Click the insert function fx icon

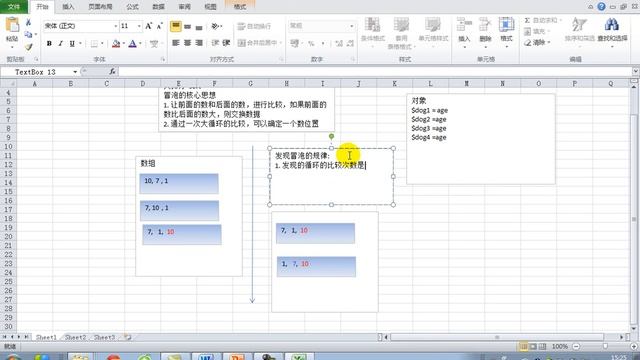112,72
